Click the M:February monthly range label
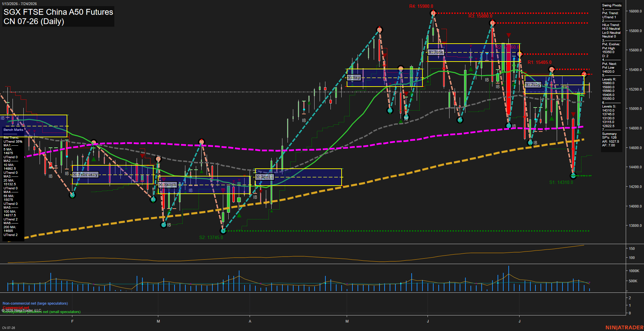This screenshot has width=644, height=331. (x=86, y=174)
